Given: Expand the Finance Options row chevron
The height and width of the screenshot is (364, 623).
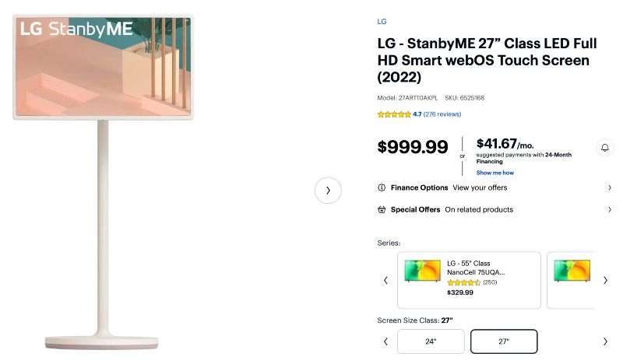Looking at the screenshot, I should coord(609,187).
